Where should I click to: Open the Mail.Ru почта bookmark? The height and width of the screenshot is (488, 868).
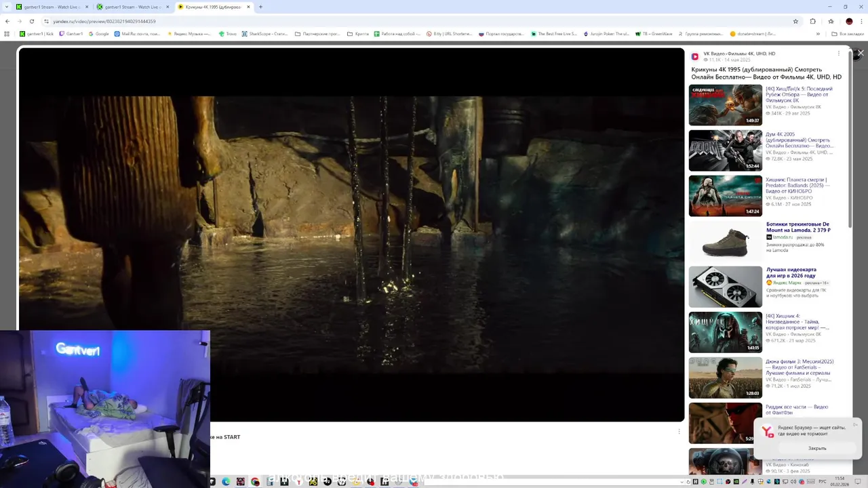click(138, 33)
